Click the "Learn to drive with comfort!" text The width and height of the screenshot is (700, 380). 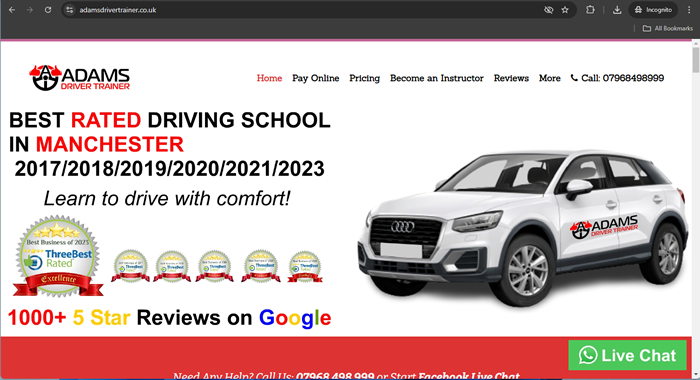[167, 198]
